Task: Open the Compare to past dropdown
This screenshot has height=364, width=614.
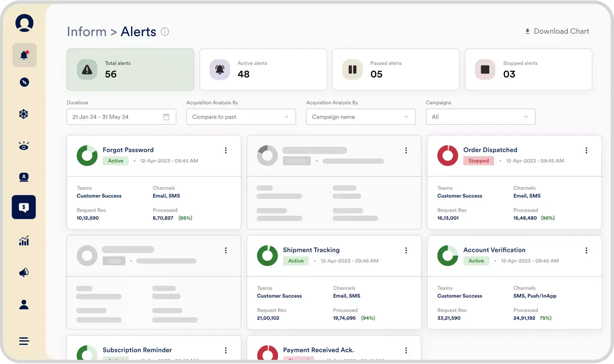Action: [x=241, y=117]
